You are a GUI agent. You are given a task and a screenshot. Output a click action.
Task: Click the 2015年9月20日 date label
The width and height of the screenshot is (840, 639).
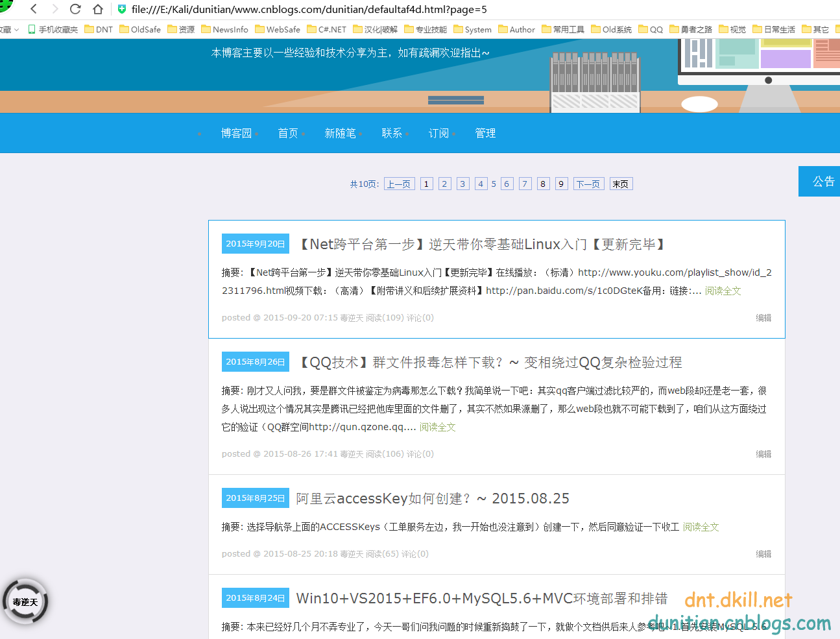(x=256, y=244)
